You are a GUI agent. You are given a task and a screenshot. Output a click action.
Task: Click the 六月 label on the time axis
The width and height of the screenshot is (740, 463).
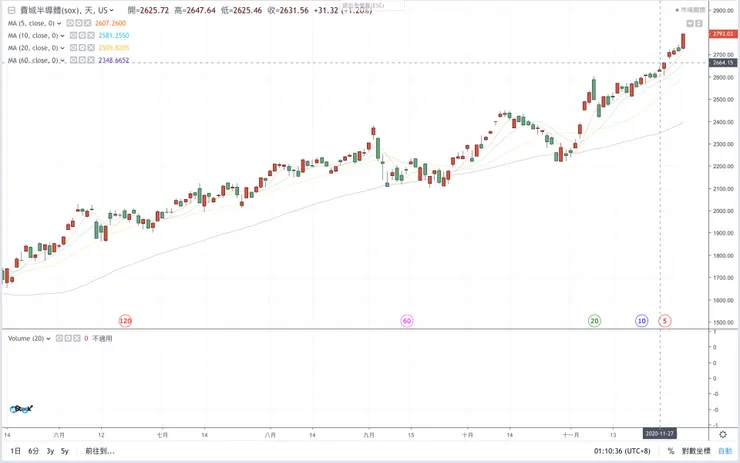[x=59, y=435]
